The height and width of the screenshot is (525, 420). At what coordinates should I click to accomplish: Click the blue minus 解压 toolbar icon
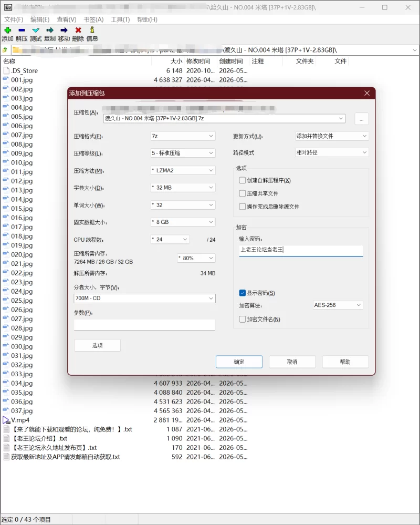click(22, 30)
